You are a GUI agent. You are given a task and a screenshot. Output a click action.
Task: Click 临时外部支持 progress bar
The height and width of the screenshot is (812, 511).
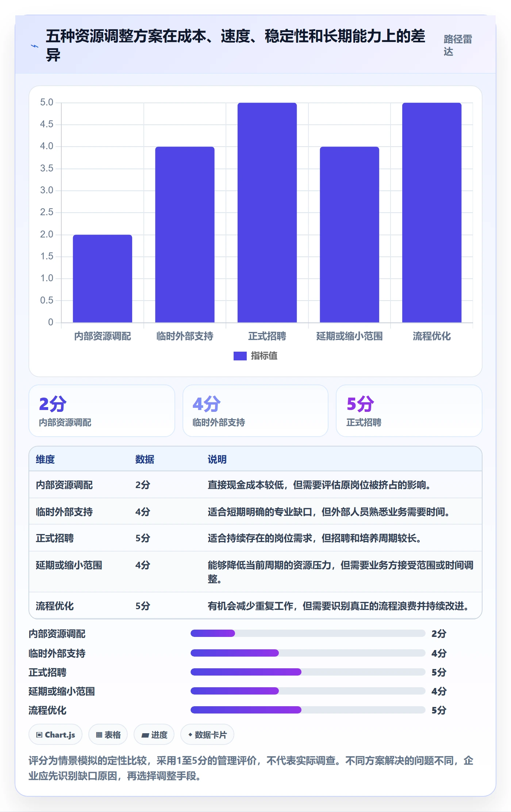point(308,653)
